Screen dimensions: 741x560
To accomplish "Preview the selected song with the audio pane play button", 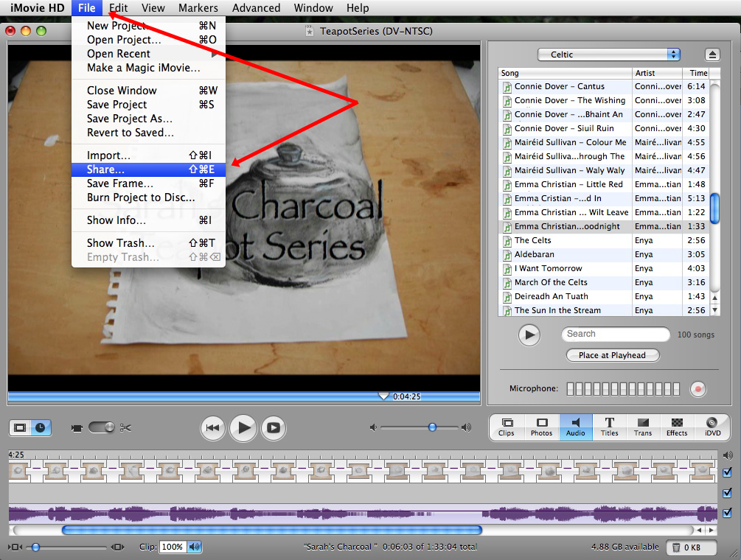I will (529, 335).
